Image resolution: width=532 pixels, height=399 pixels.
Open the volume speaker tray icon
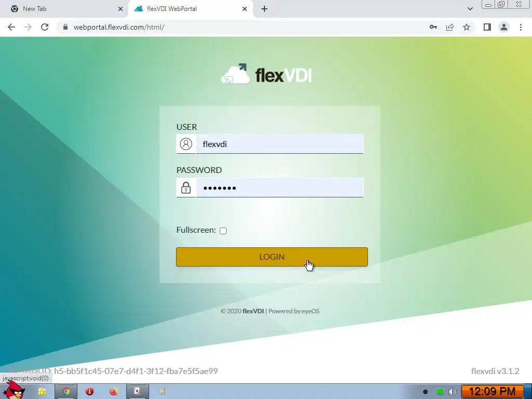(453, 392)
